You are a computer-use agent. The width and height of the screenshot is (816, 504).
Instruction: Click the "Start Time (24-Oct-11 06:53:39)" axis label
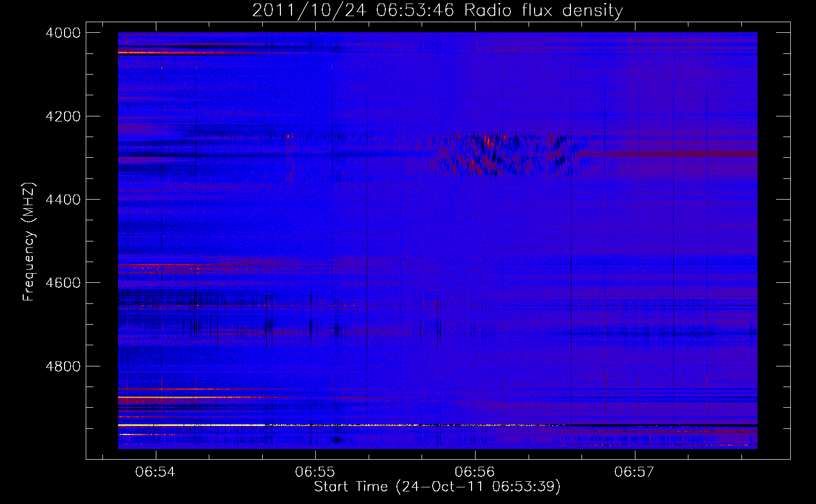(437, 487)
